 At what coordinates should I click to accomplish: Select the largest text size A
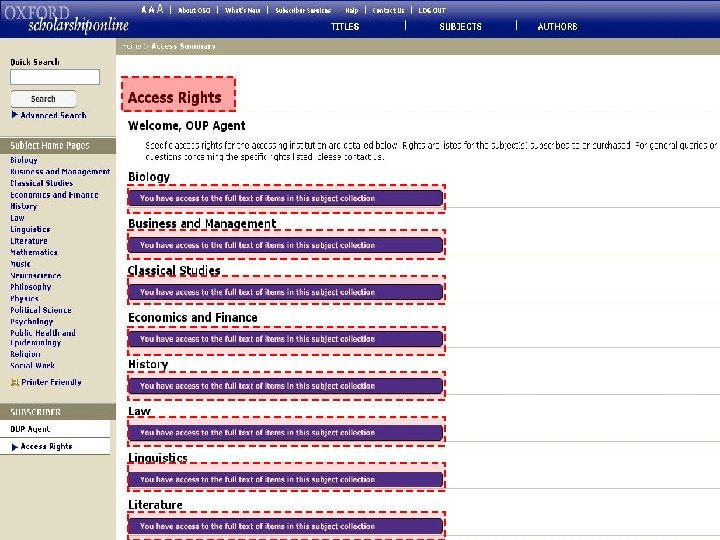[x=160, y=9]
